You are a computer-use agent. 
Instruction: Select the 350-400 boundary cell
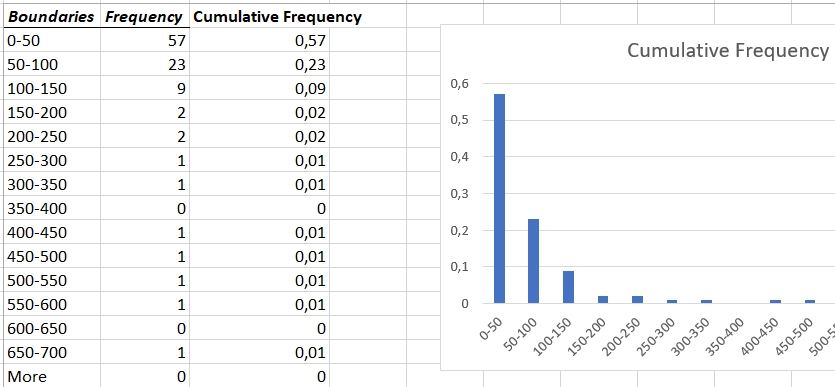coord(52,208)
